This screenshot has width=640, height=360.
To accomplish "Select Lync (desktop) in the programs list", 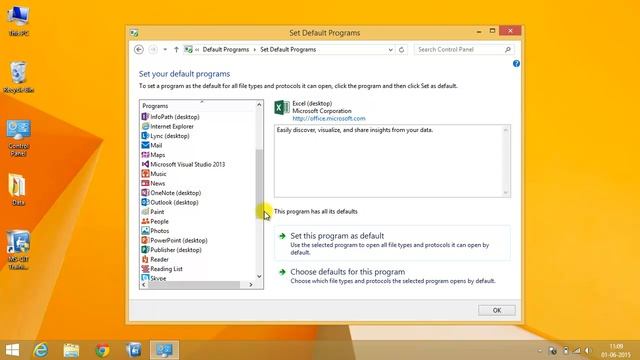I will coord(165,136).
